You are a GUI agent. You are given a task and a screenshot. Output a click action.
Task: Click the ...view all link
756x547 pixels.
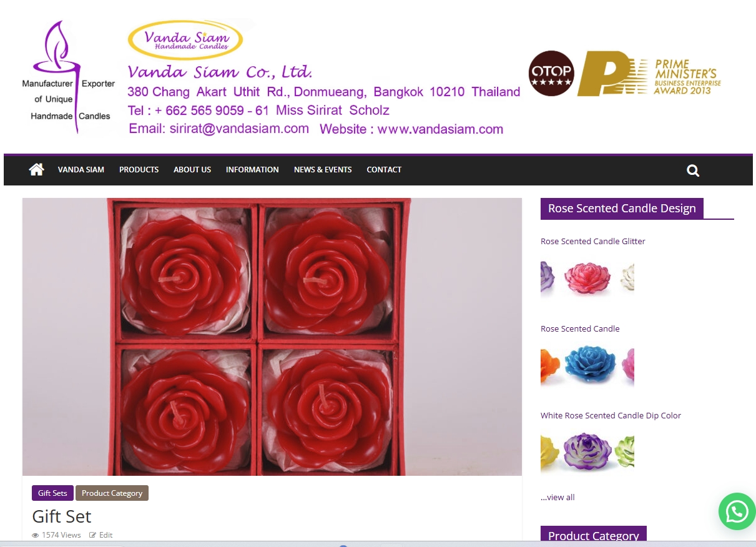(x=557, y=498)
